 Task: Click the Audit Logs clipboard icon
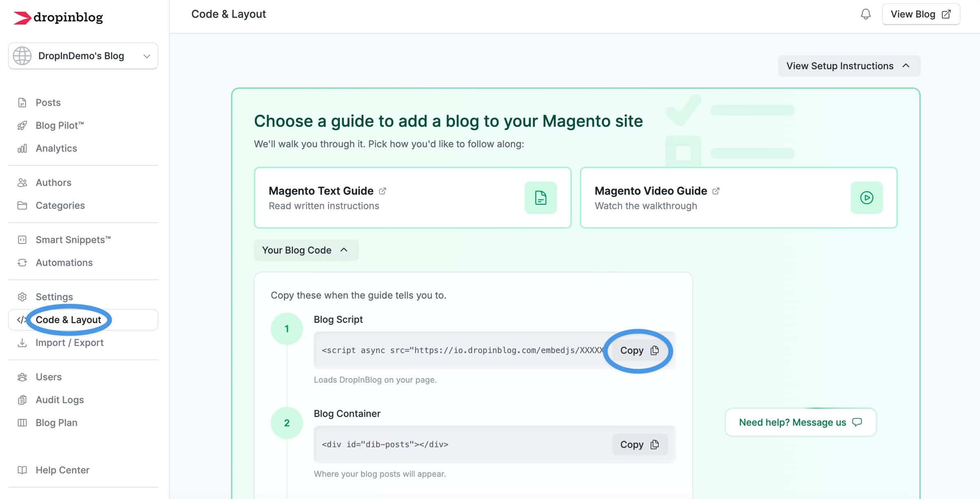pyautogui.click(x=22, y=399)
